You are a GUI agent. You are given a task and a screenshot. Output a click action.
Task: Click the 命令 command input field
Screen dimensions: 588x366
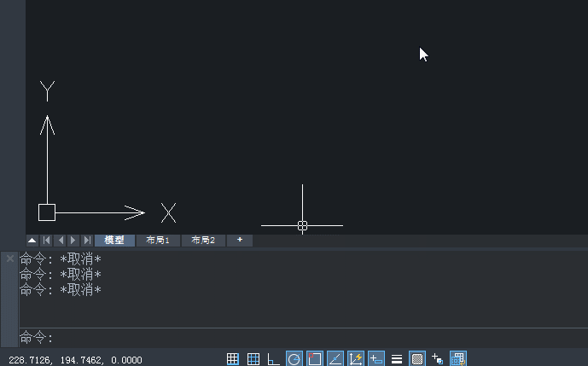tap(299, 338)
